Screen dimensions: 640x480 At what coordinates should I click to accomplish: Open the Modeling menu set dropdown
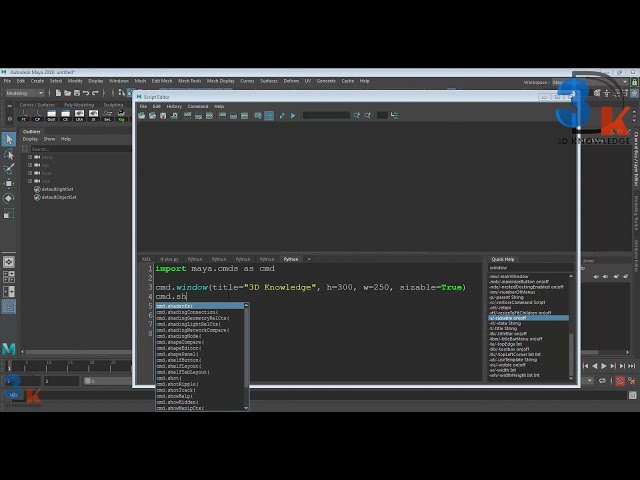(x=24, y=93)
